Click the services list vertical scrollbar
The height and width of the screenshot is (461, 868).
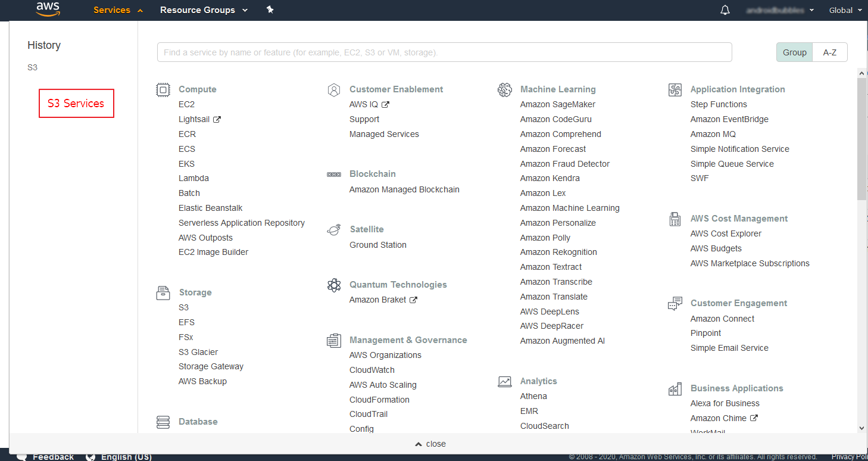[862, 138]
